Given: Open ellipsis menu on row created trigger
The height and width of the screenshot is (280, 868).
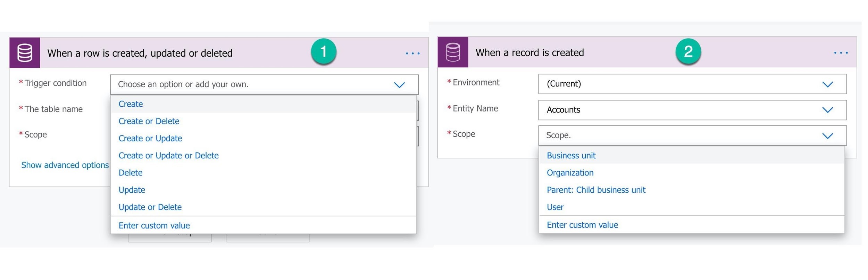Looking at the screenshot, I should 412,53.
